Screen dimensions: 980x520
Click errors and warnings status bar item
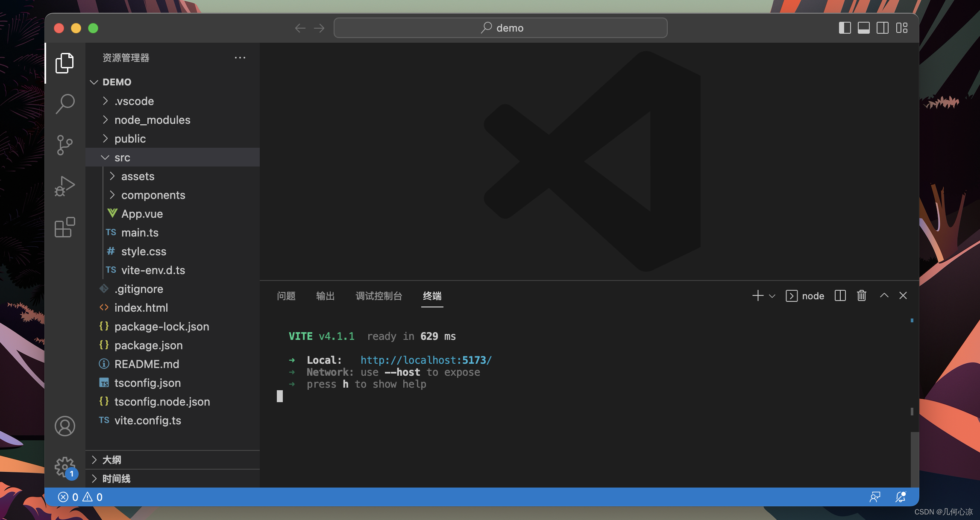tap(80, 497)
